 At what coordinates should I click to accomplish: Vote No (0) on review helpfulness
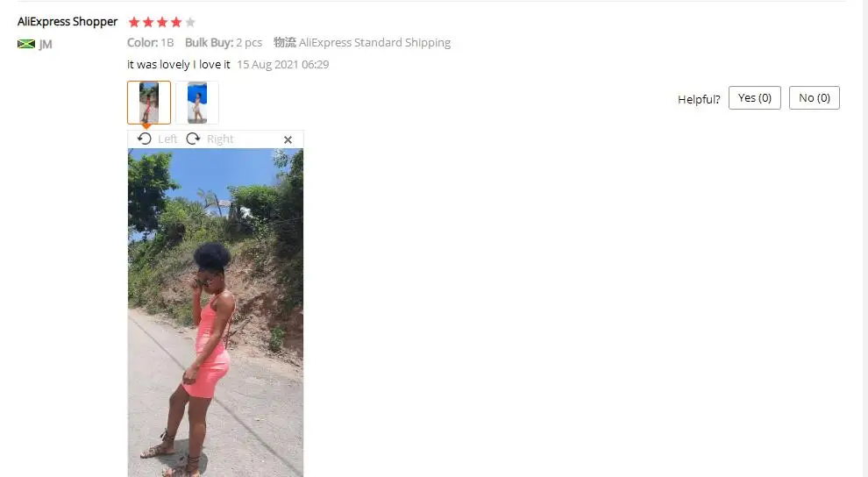(x=815, y=98)
